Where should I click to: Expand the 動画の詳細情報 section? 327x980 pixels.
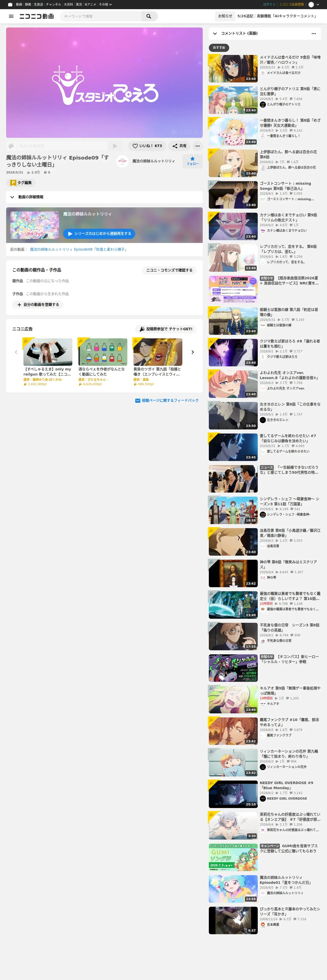[x=104, y=197]
